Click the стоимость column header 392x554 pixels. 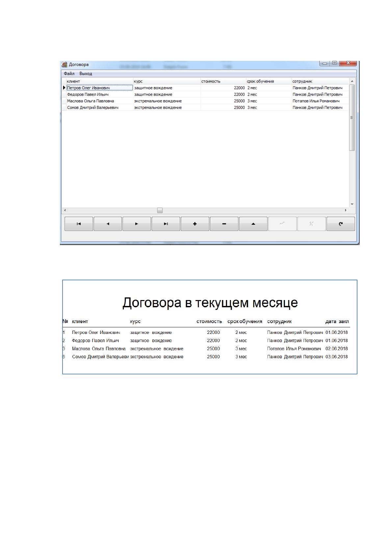[x=223, y=81]
